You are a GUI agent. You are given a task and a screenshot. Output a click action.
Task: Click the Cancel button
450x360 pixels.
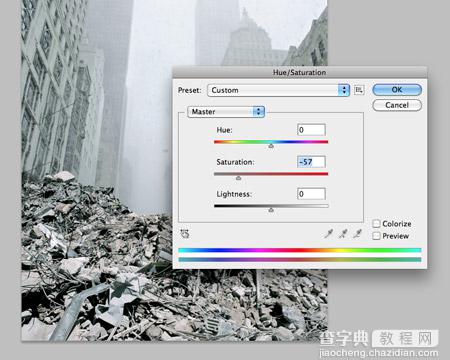397,105
